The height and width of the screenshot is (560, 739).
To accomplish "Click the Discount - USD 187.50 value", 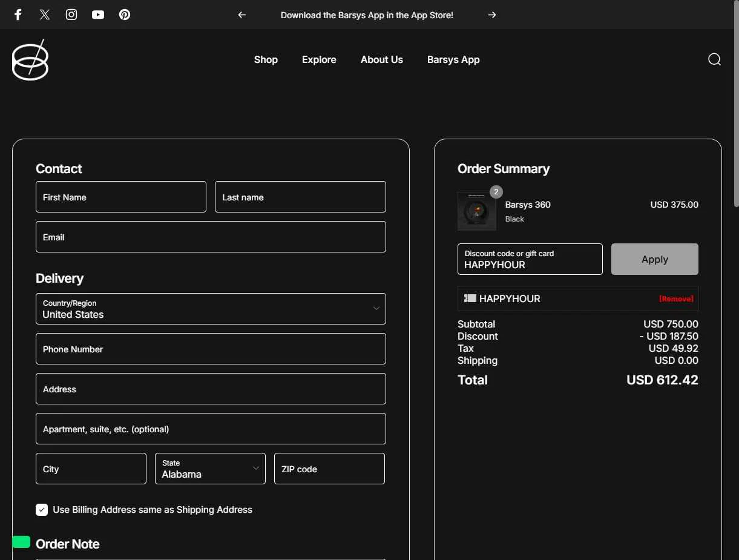I will click(x=669, y=336).
